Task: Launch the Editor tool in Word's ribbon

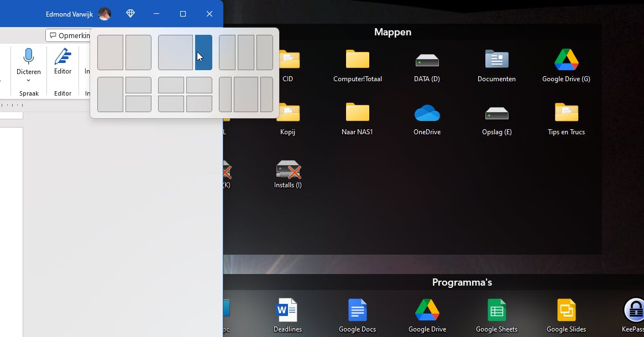Action: (x=63, y=61)
